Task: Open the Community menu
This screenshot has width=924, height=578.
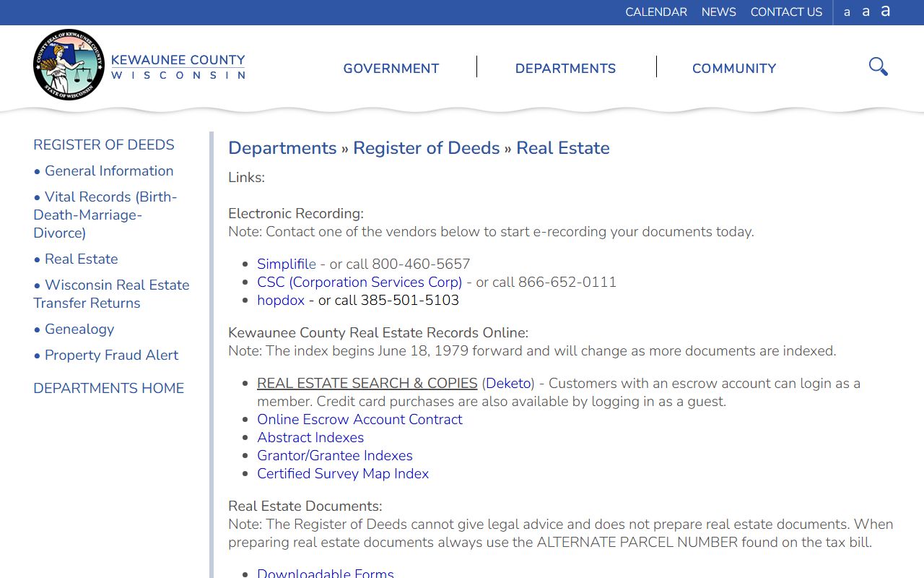Action: pos(734,69)
